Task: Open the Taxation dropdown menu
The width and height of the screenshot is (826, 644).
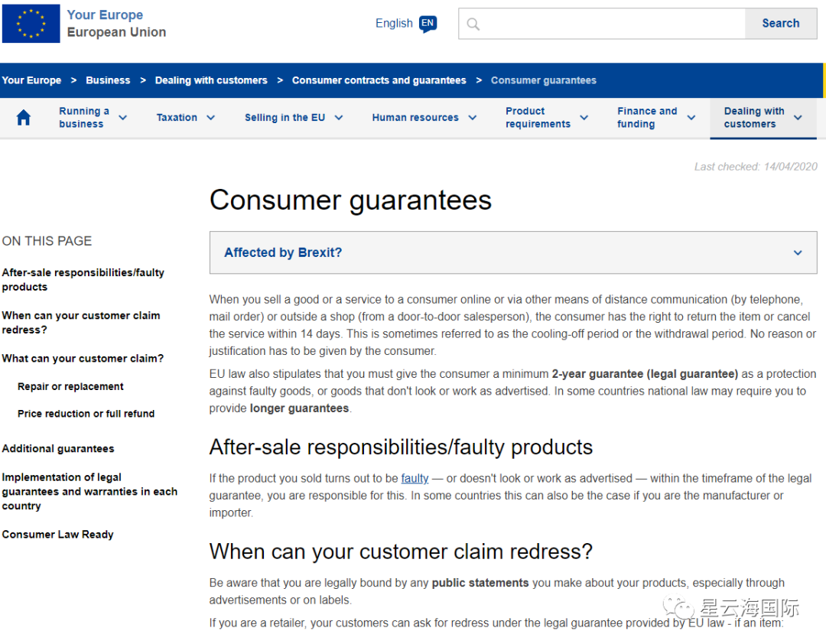Action: click(x=185, y=118)
